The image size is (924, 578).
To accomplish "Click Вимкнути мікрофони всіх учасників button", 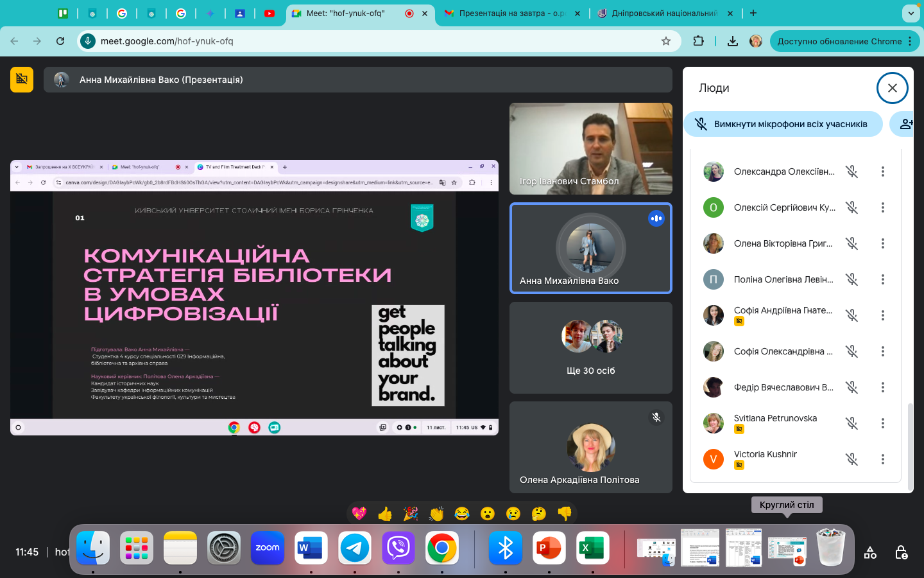I will [783, 124].
